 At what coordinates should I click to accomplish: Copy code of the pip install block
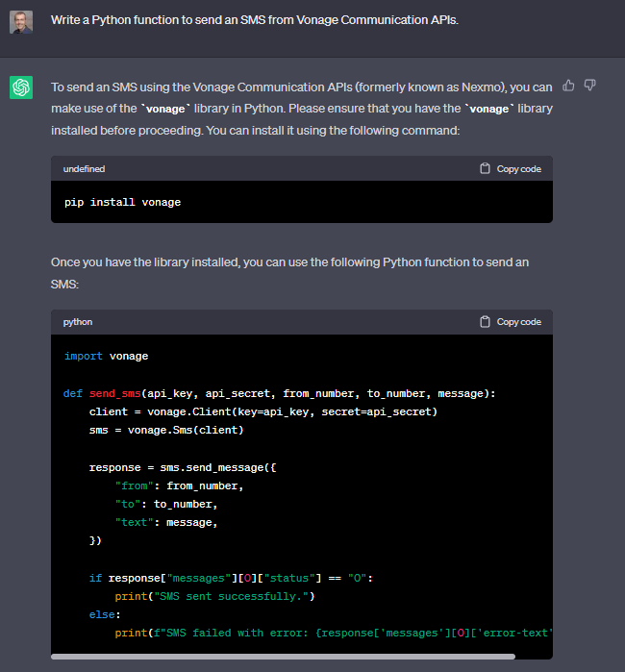[511, 169]
